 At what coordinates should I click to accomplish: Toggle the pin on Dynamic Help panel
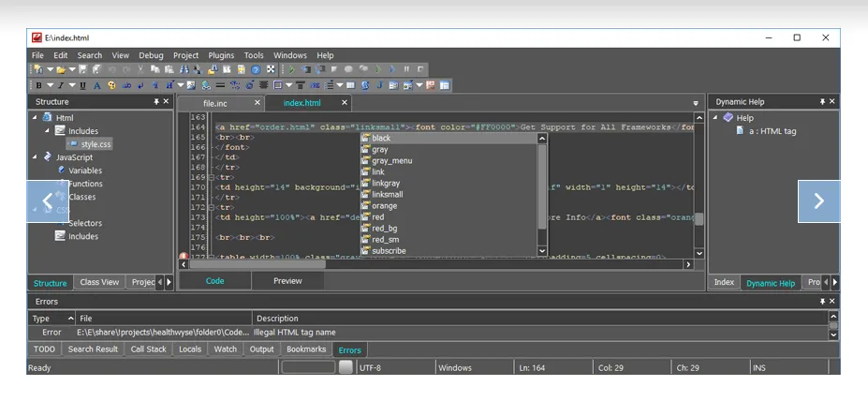pos(821,101)
